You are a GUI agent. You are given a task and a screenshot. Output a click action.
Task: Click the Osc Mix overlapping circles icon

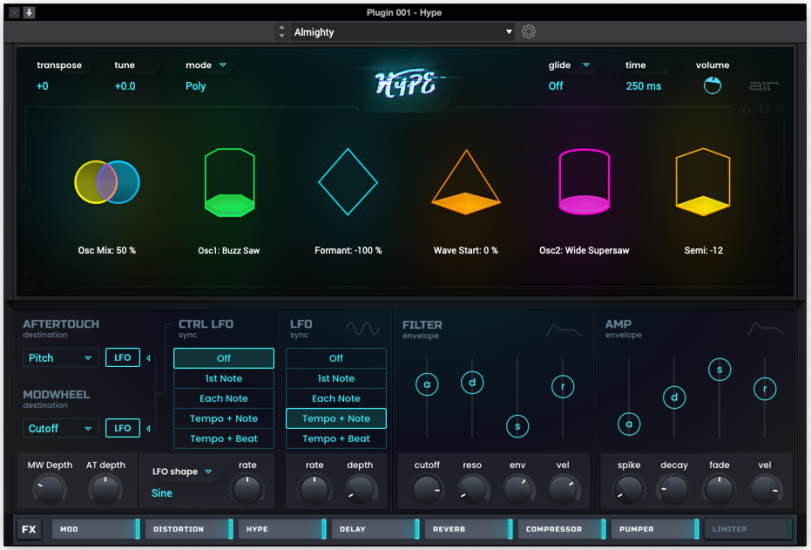(107, 182)
